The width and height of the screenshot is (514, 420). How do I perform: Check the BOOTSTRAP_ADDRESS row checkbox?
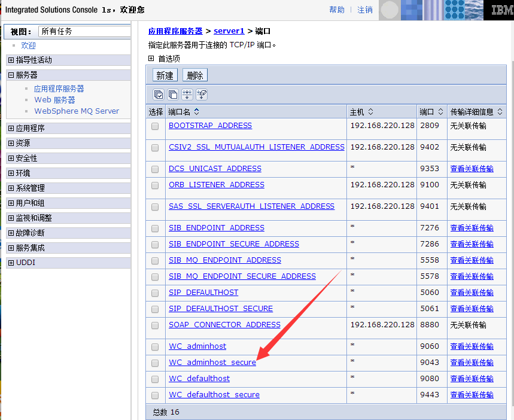click(155, 126)
